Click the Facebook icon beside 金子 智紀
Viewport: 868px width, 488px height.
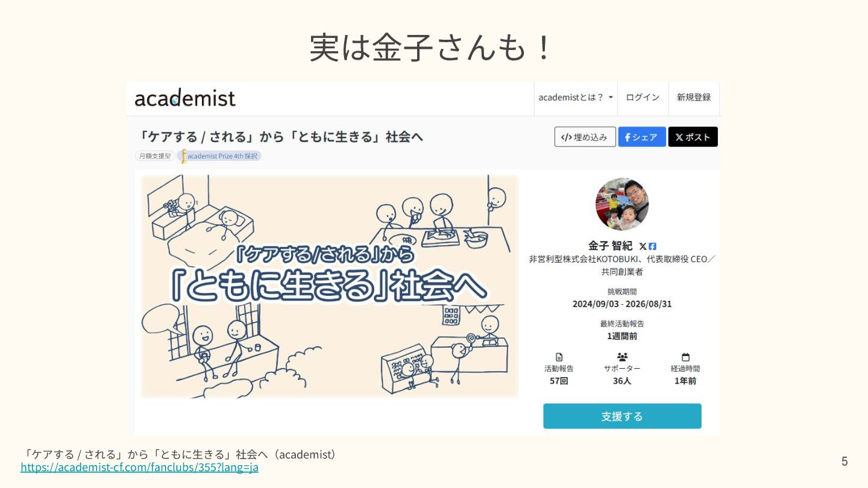click(x=652, y=246)
